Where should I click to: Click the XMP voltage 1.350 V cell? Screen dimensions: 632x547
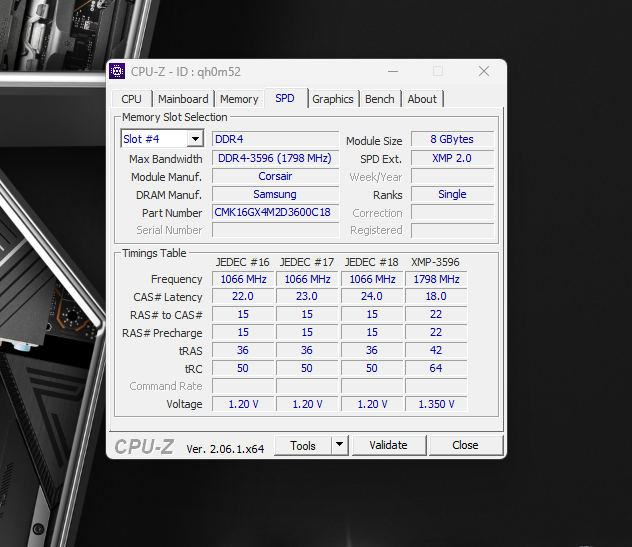pyautogui.click(x=436, y=404)
